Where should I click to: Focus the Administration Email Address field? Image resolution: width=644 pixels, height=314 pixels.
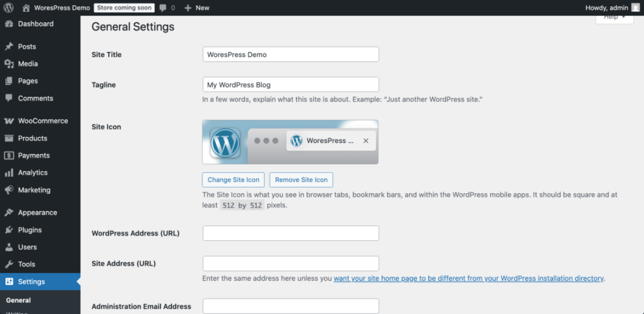291,306
